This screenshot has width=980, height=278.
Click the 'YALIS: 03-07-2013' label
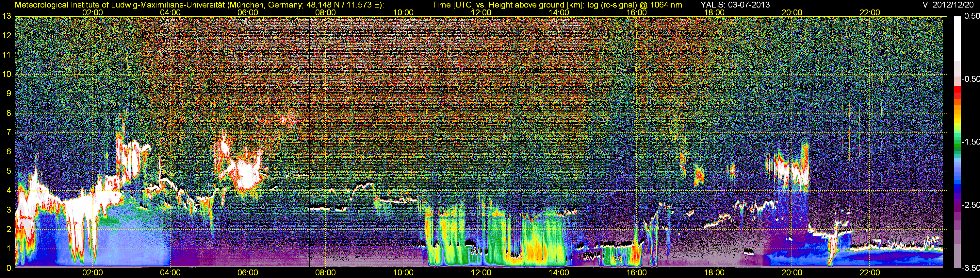735,5
